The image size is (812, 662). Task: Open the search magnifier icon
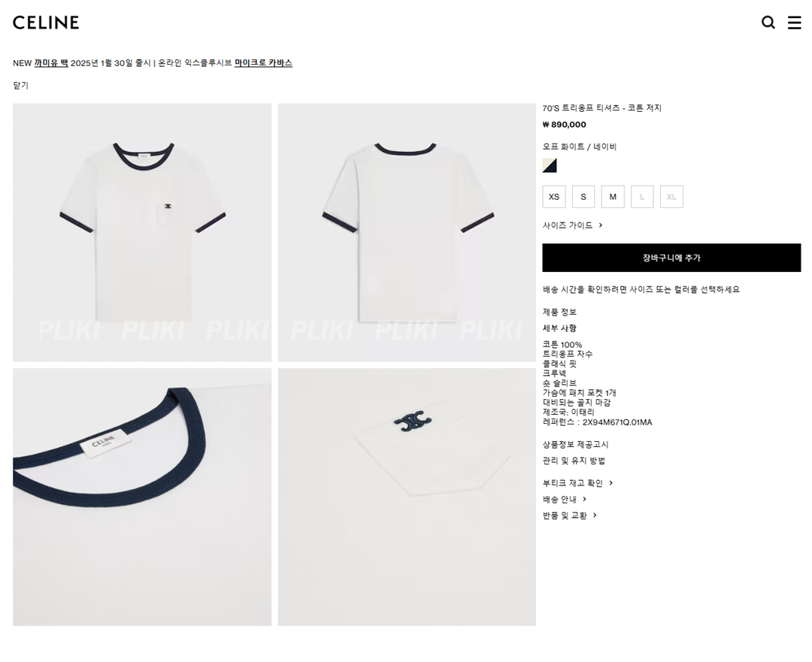point(768,23)
